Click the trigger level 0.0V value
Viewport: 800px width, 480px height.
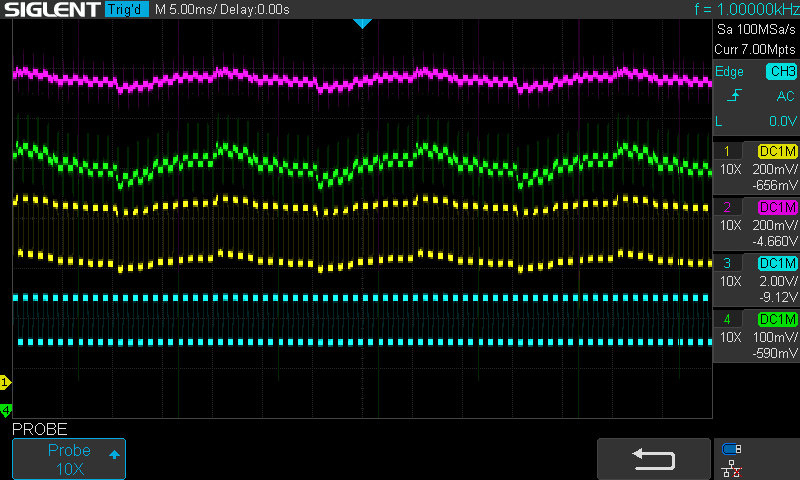pos(783,121)
